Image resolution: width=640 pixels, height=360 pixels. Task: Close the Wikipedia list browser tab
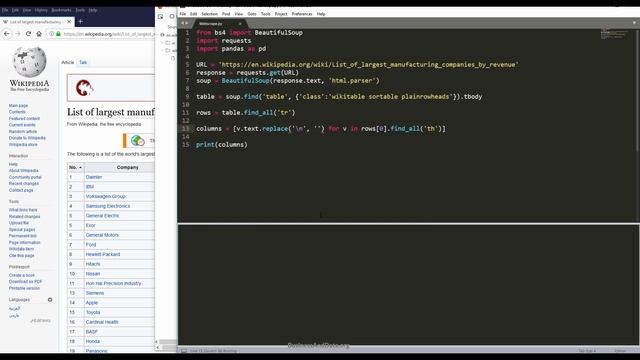(69, 22)
